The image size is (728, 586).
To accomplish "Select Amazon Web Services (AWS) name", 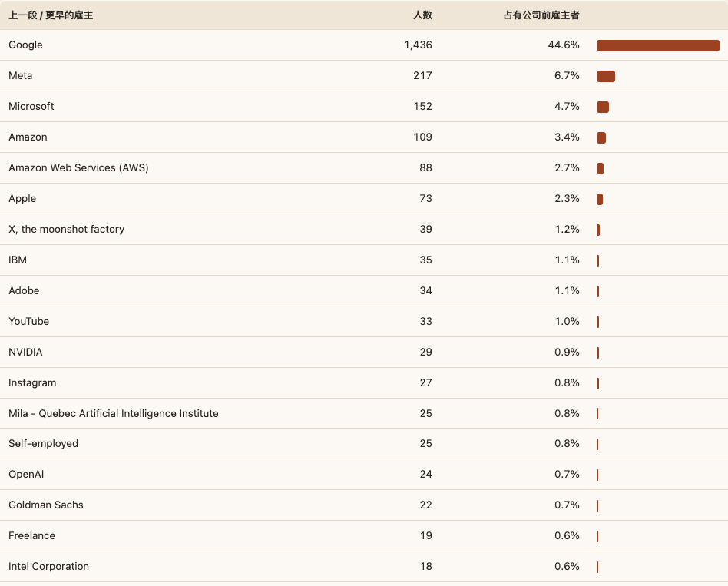I will coord(78,167).
